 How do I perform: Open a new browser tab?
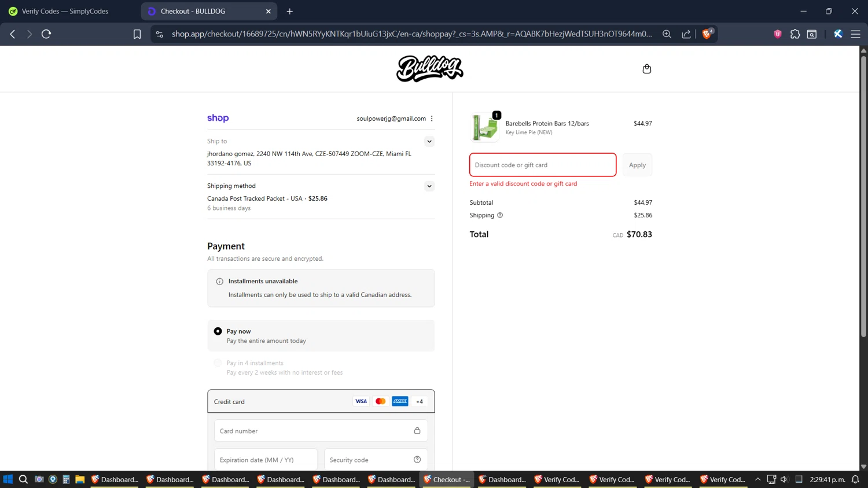pyautogui.click(x=290, y=11)
